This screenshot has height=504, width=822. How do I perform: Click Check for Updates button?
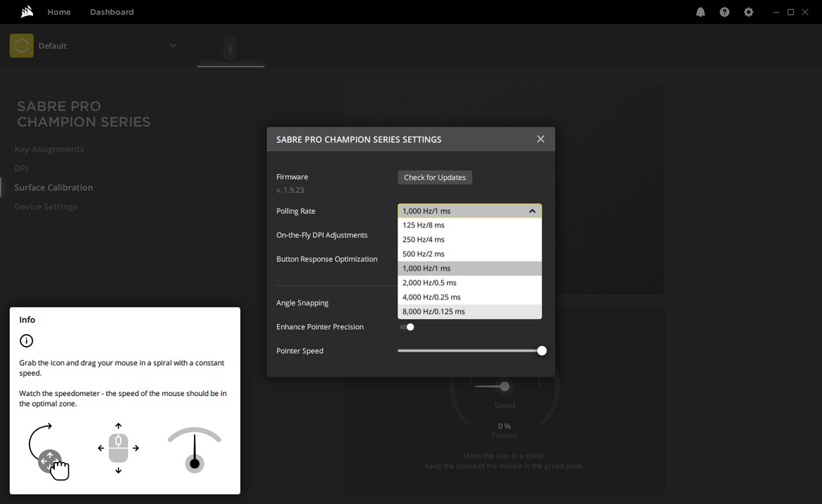[x=435, y=178]
